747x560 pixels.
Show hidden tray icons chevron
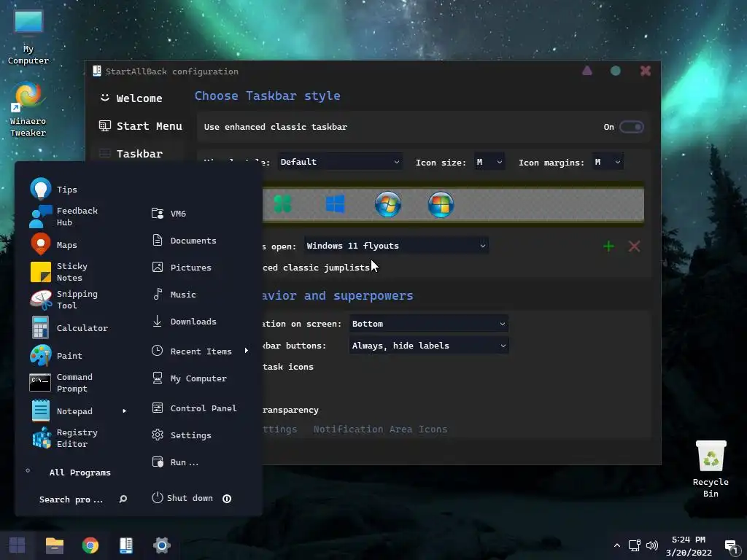(x=617, y=545)
